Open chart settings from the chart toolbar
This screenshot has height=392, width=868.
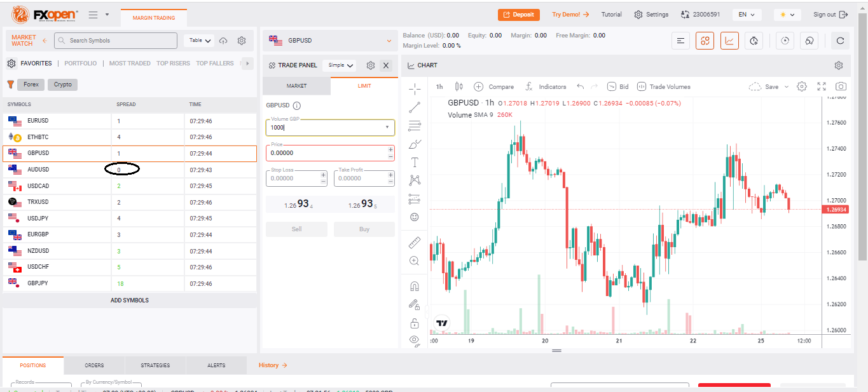point(802,86)
